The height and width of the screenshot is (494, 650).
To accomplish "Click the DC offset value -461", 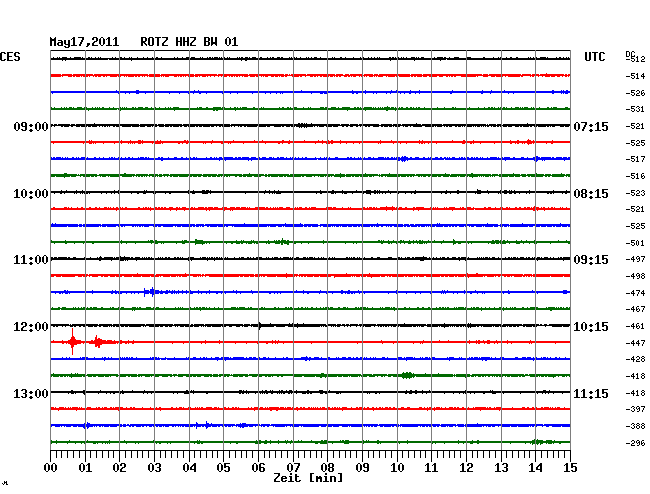I will (635, 326).
